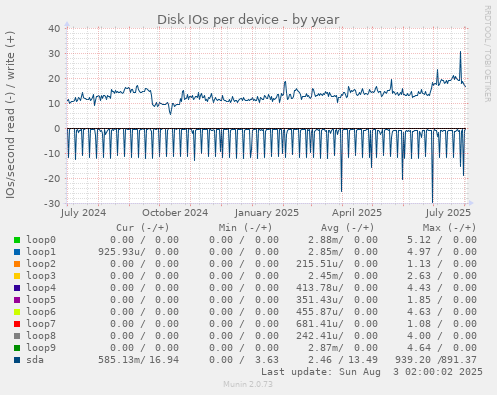Click the July 2024 axis label

click(83, 213)
